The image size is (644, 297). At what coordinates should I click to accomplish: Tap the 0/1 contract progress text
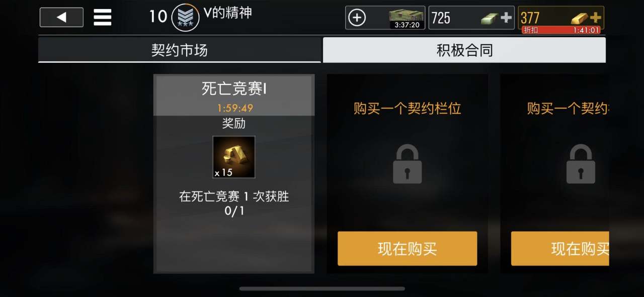point(234,211)
